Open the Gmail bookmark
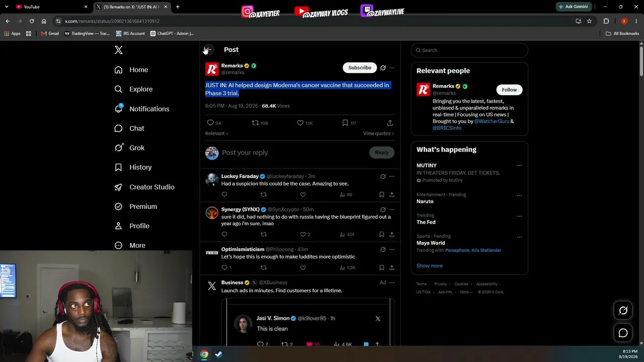This screenshot has width=644, height=362. coord(50,34)
